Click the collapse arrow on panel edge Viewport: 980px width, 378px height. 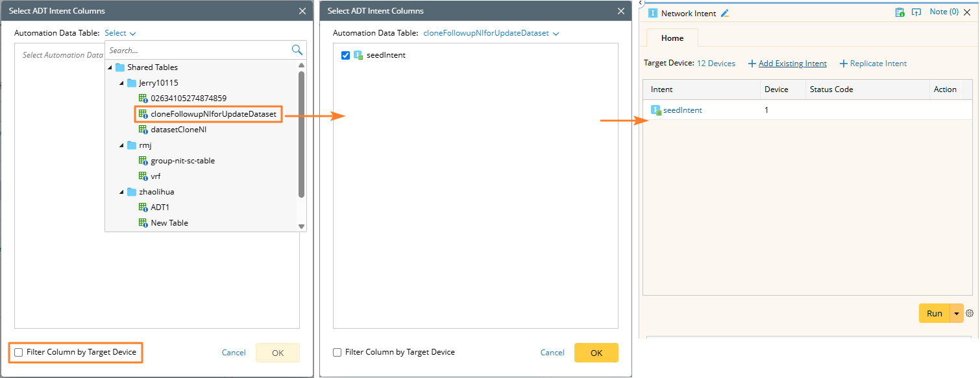click(x=641, y=3)
